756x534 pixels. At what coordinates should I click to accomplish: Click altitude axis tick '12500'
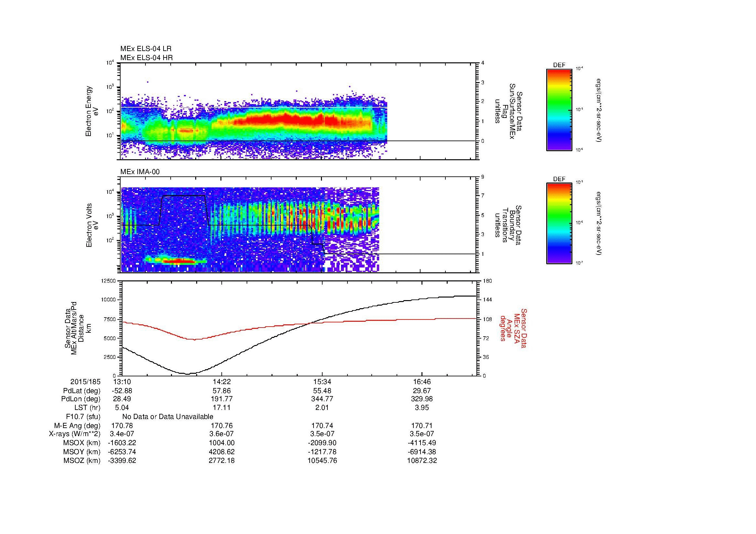[x=109, y=281]
